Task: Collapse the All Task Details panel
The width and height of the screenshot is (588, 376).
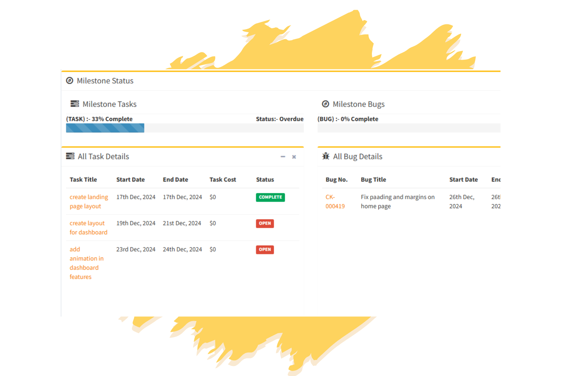Action: tap(283, 157)
